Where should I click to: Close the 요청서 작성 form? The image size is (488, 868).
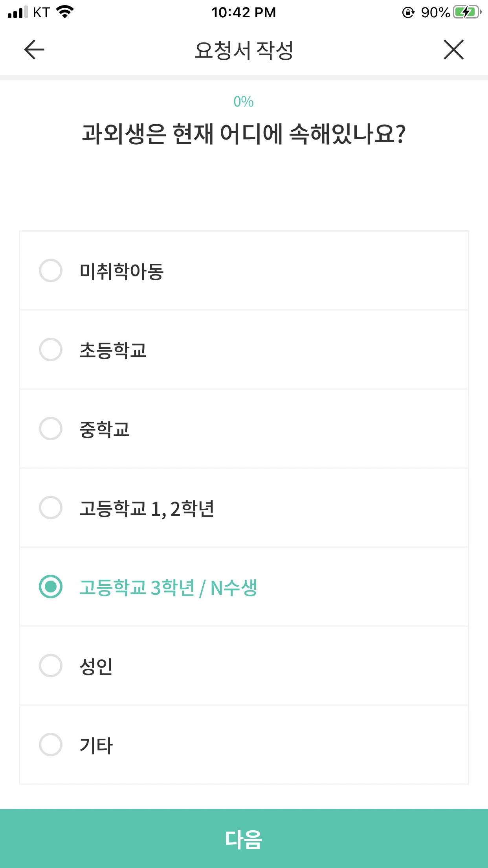coord(454,50)
